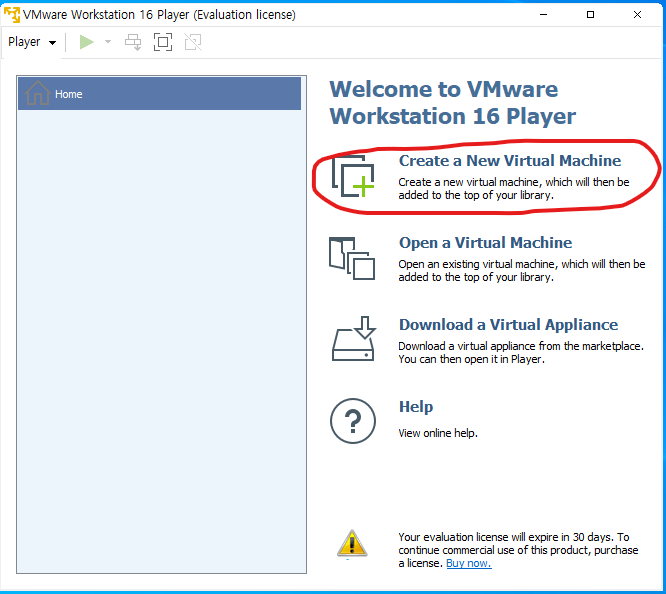This screenshot has height=594, width=666.
Task: Click the Send Ctrl+Alt+Del toolbar icon
Action: [x=133, y=42]
